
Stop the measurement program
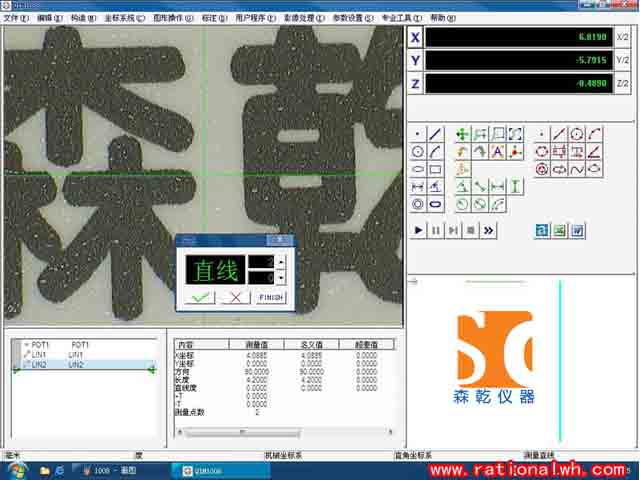click(471, 231)
